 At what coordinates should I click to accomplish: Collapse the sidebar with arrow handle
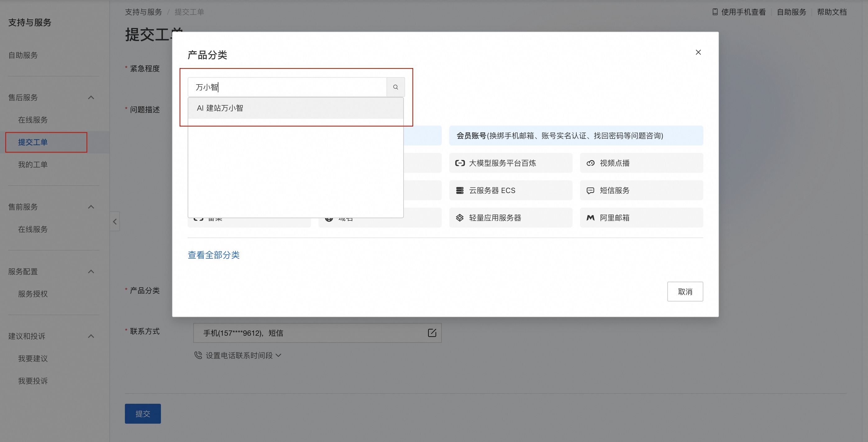pos(115,222)
